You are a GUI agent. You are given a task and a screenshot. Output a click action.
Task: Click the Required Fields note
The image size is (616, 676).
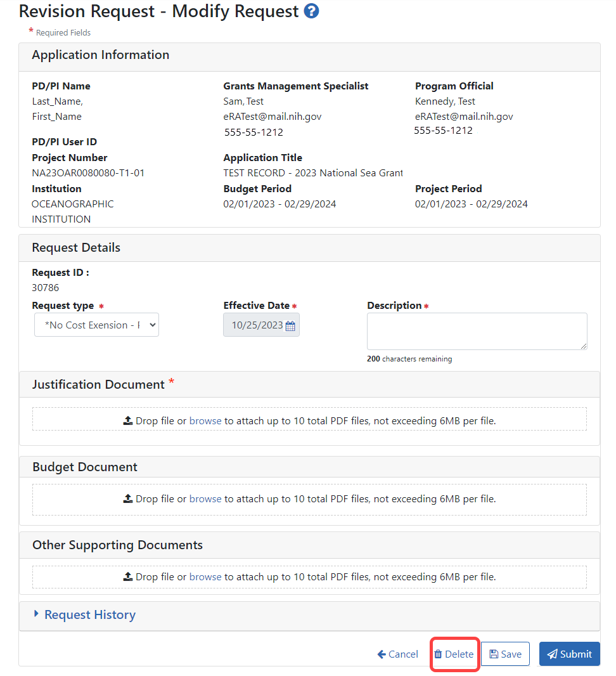60,32
